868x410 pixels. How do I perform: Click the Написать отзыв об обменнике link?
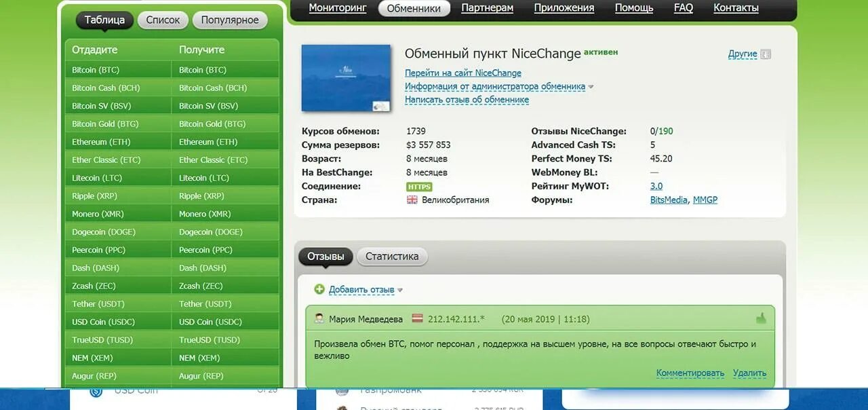coord(467,100)
